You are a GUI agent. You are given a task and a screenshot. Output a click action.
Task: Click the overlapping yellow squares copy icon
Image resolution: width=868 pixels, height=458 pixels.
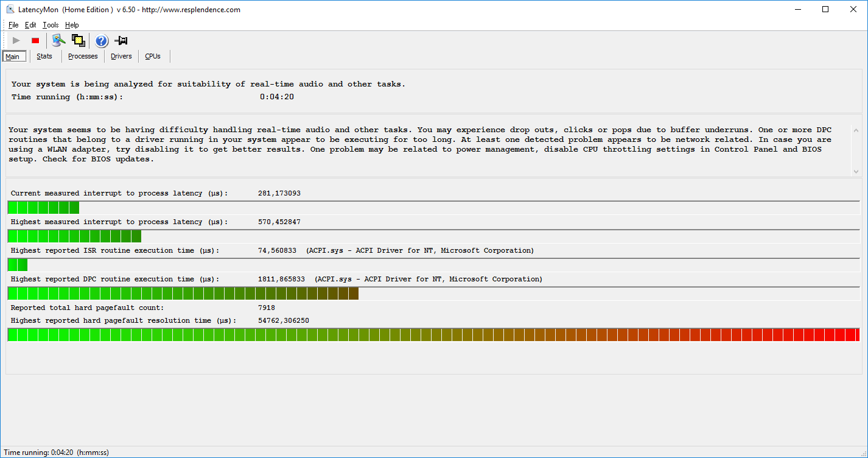[x=78, y=41]
